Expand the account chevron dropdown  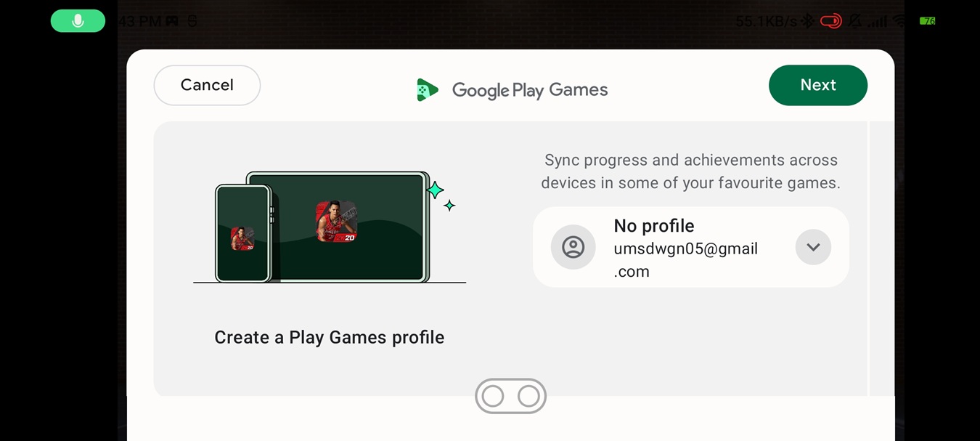[813, 247]
